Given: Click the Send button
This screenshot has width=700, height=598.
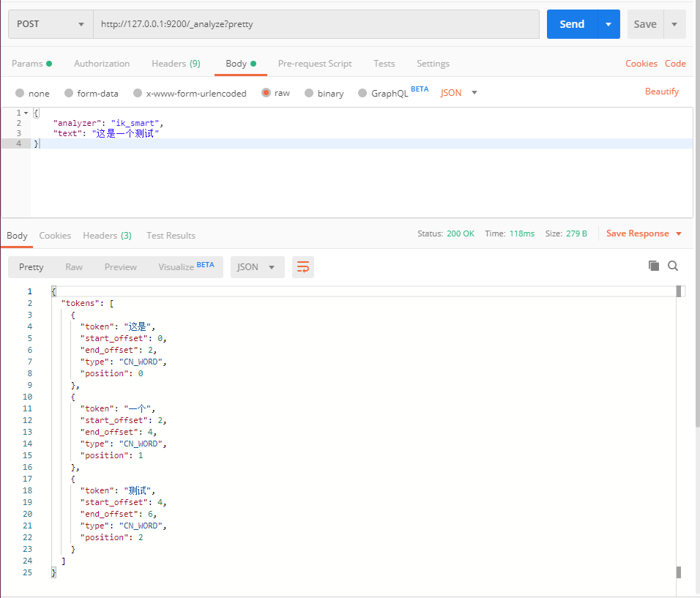Looking at the screenshot, I should 572,23.
